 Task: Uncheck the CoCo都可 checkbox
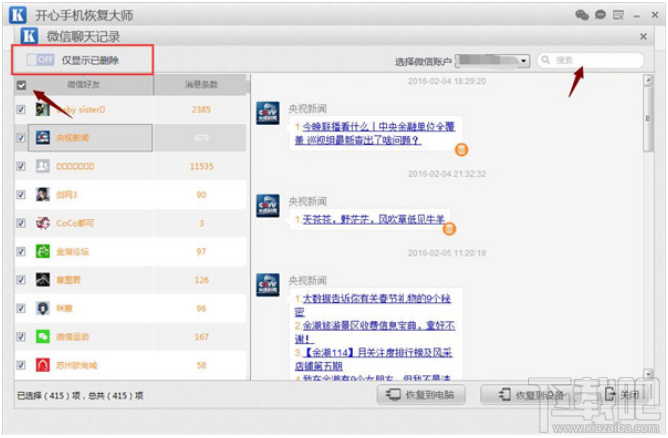pyautogui.click(x=21, y=223)
